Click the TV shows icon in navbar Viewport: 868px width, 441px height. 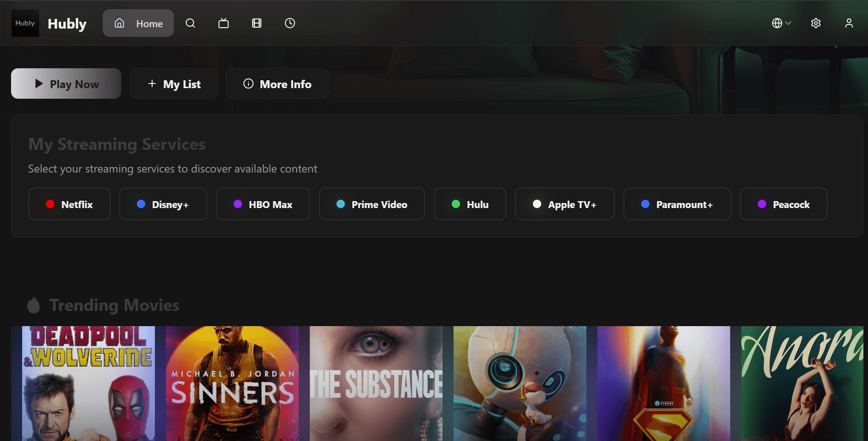click(x=224, y=23)
